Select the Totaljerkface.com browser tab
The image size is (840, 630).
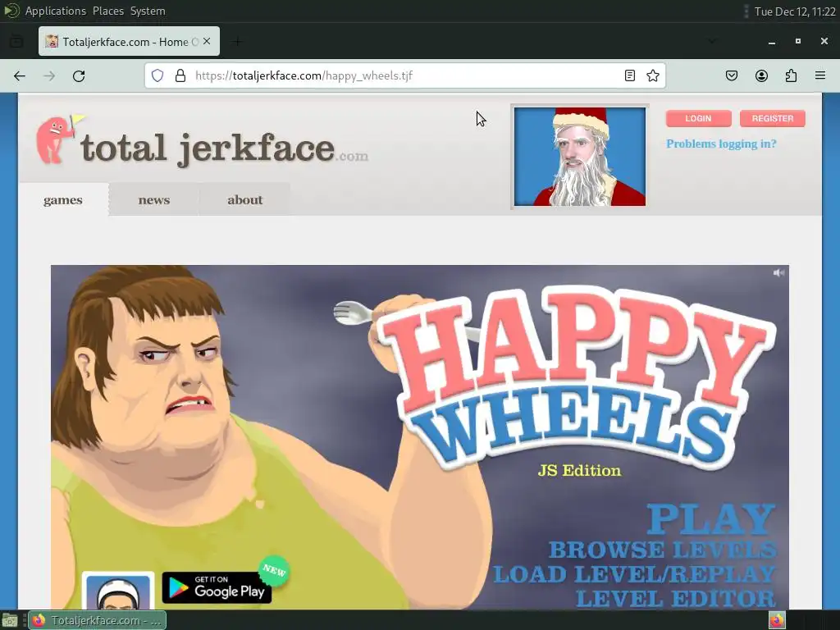(x=129, y=41)
